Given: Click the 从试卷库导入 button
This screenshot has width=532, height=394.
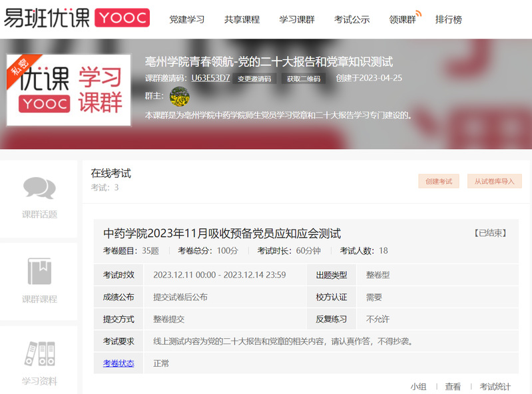Looking at the screenshot, I should point(494,182).
